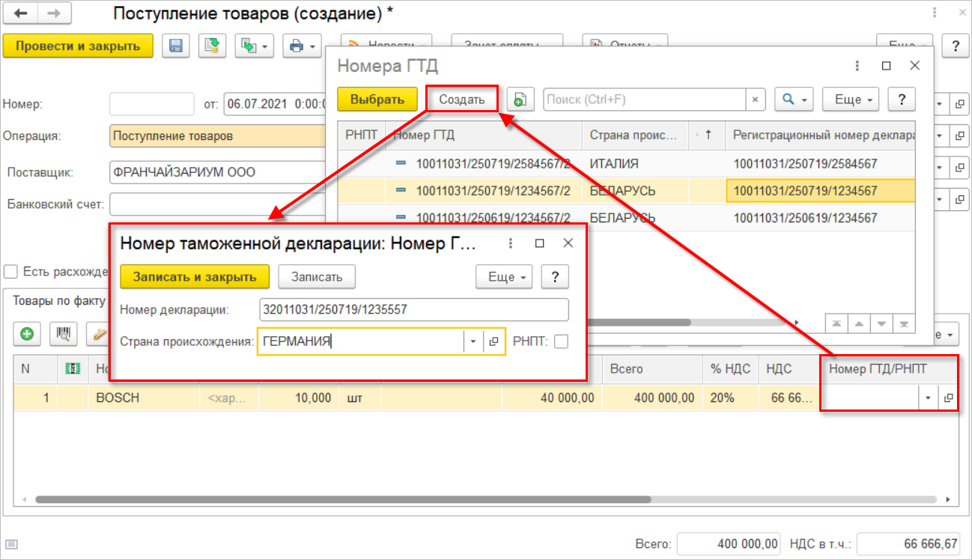Click the Поставщик field ФРАНЧАЙЗАРИУМ ООО
The height and width of the screenshot is (560, 972).
217,172
